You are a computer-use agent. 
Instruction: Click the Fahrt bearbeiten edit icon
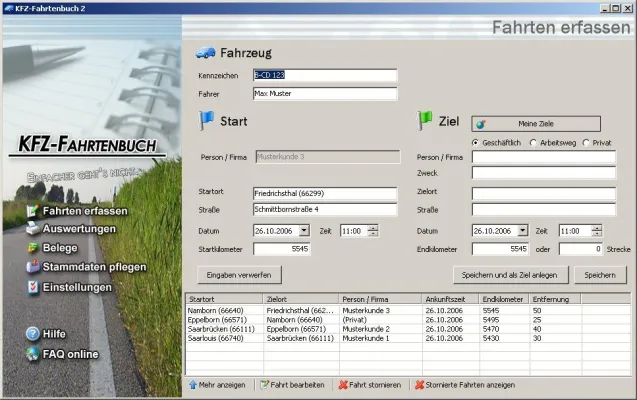(x=264, y=385)
